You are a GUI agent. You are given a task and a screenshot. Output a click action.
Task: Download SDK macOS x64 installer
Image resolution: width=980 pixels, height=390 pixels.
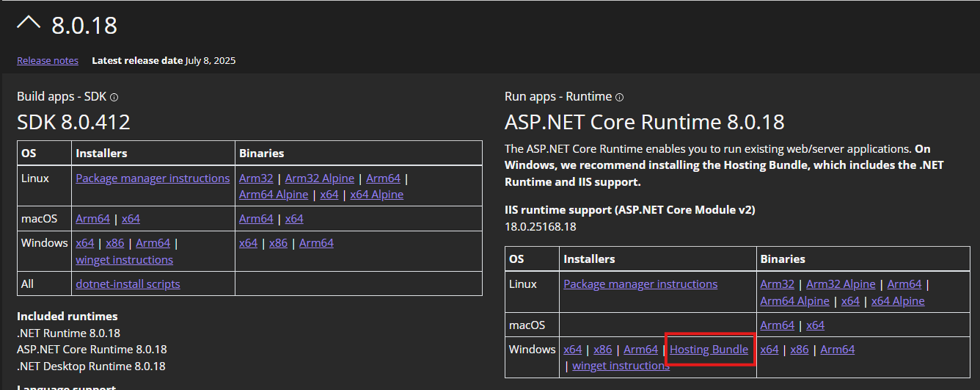[131, 218]
